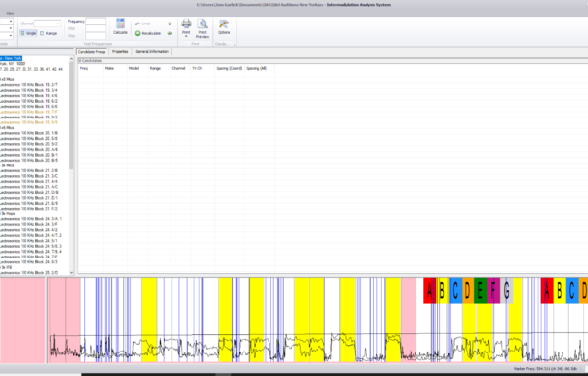Open the Print Preview

202,28
